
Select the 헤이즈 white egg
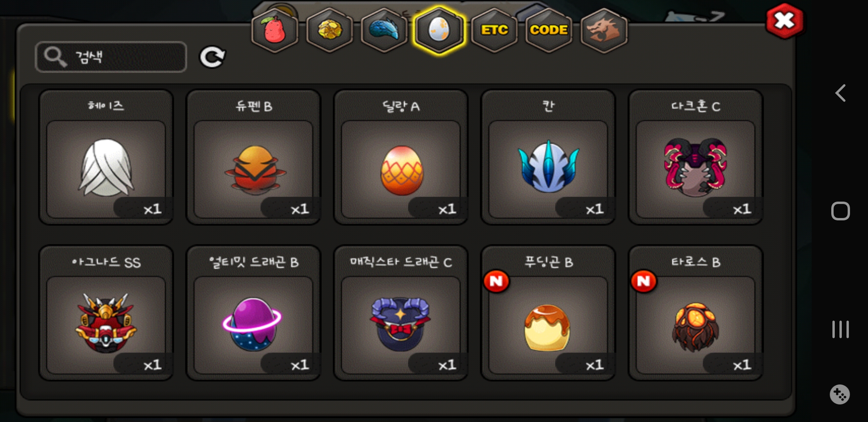pyautogui.click(x=106, y=157)
